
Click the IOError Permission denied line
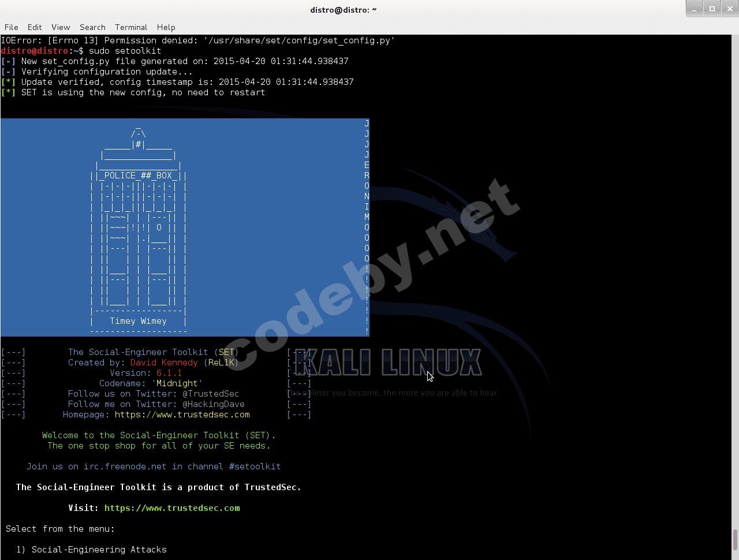click(x=198, y=40)
